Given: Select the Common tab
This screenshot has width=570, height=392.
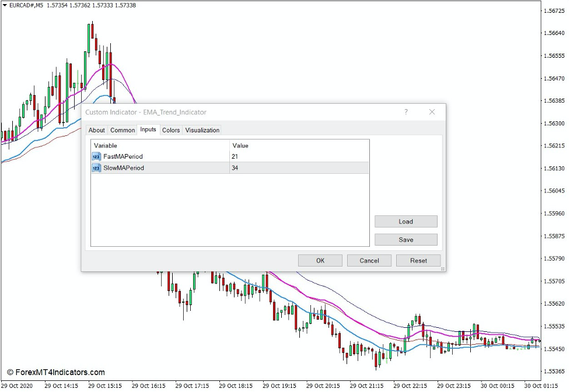Looking at the screenshot, I should point(123,129).
